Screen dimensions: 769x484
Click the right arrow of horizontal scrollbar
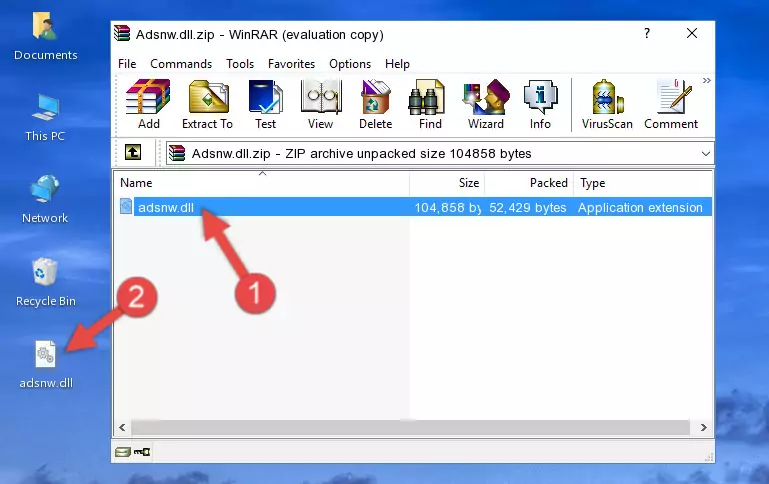(x=704, y=427)
